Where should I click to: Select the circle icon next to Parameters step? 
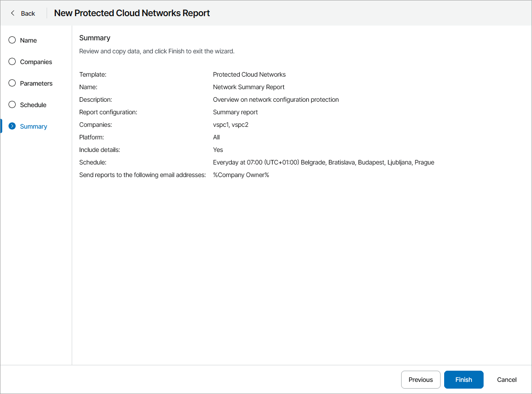click(12, 83)
